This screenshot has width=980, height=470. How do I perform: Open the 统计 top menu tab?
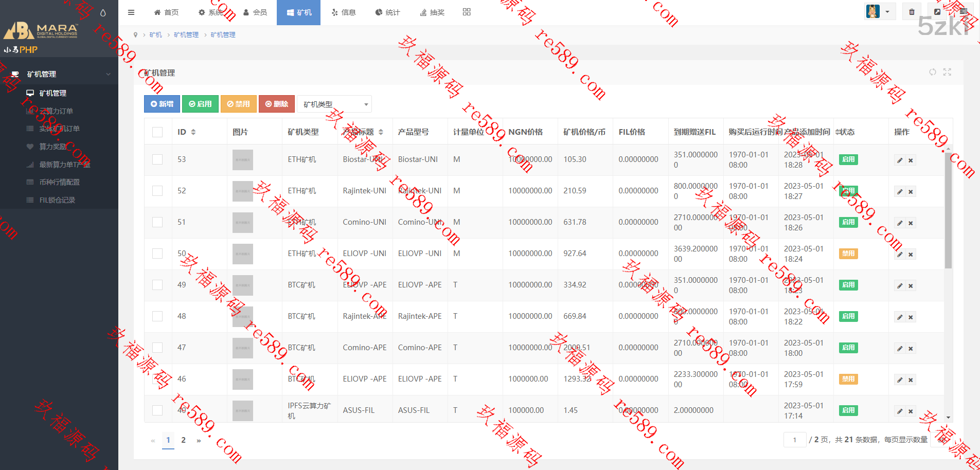[387, 12]
